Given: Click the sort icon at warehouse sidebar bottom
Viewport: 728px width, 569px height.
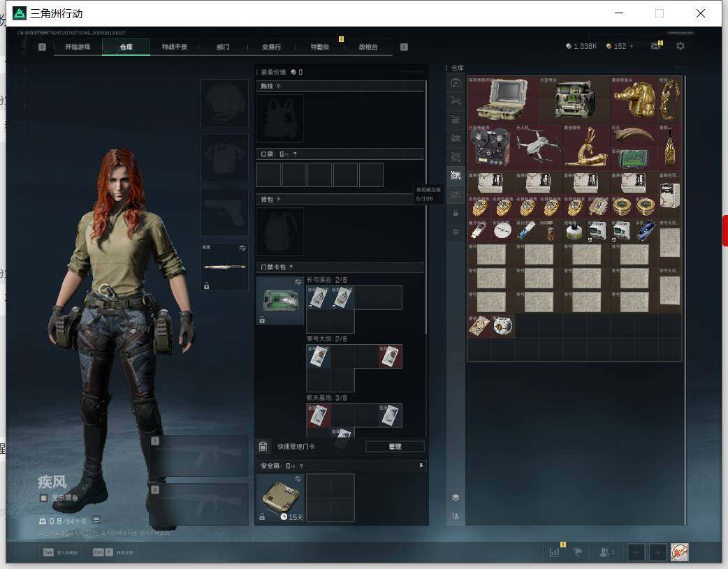Looking at the screenshot, I should (456, 516).
